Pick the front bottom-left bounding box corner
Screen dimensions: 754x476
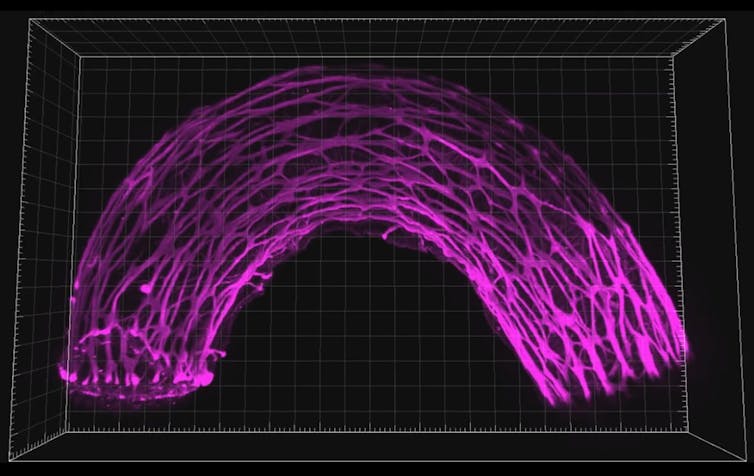[x=33, y=460]
